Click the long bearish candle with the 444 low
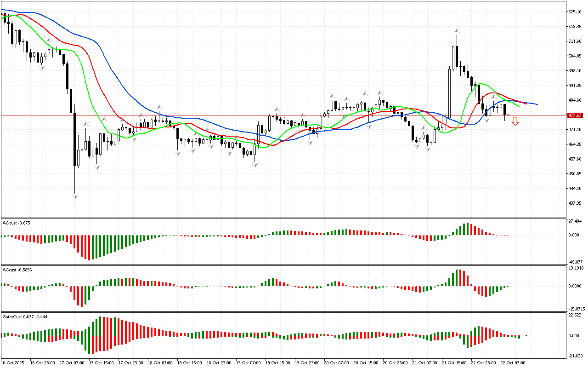588x368 pixels. click(75, 138)
